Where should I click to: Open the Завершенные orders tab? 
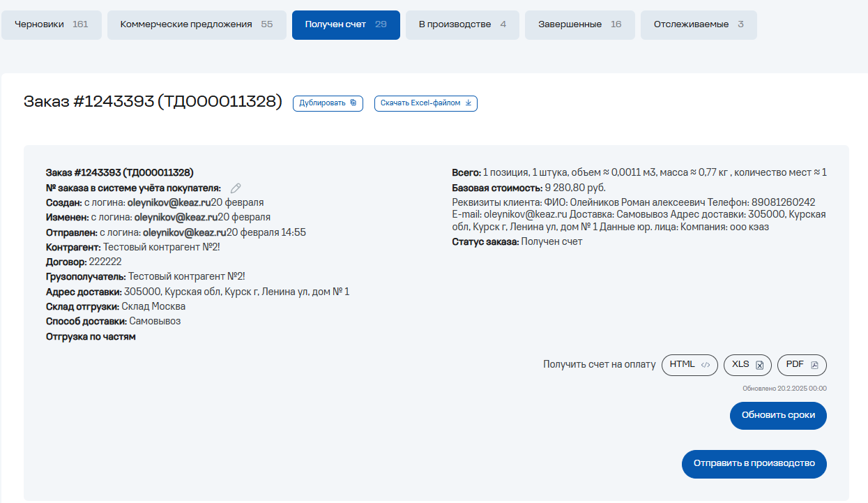click(579, 25)
